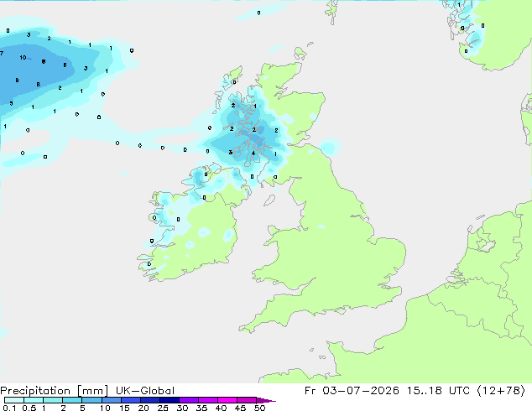Select the 40–45 mm bright magenta legend box
The height and width of the screenshot is (411, 532).
point(227,400)
